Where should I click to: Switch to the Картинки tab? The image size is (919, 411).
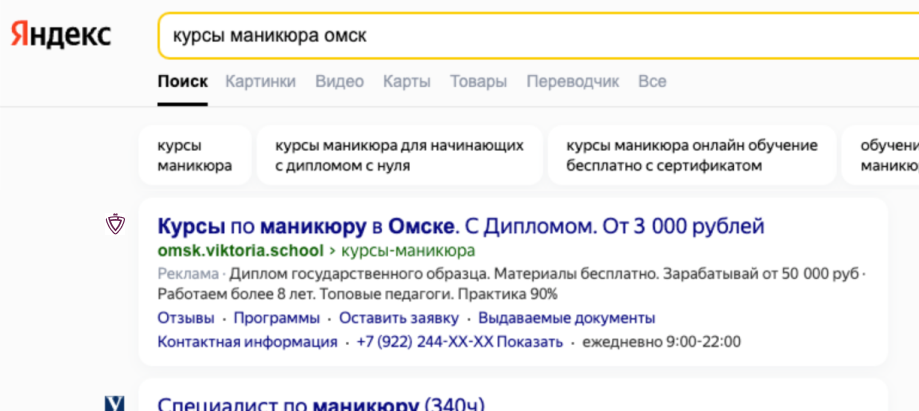click(x=261, y=81)
